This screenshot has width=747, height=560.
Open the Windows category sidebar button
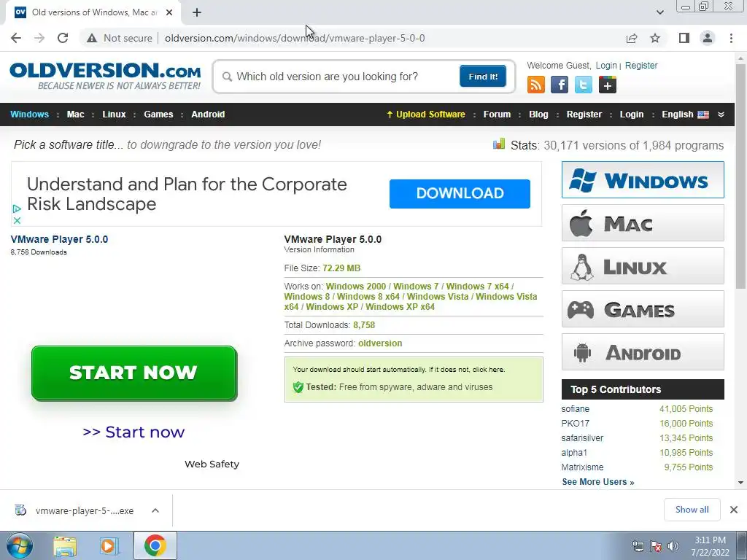tap(643, 179)
